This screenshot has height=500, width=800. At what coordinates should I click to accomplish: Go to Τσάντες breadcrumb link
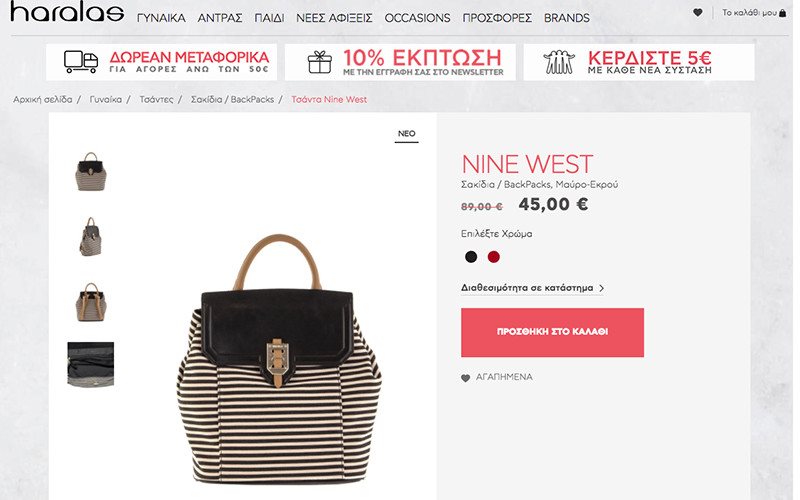point(156,99)
